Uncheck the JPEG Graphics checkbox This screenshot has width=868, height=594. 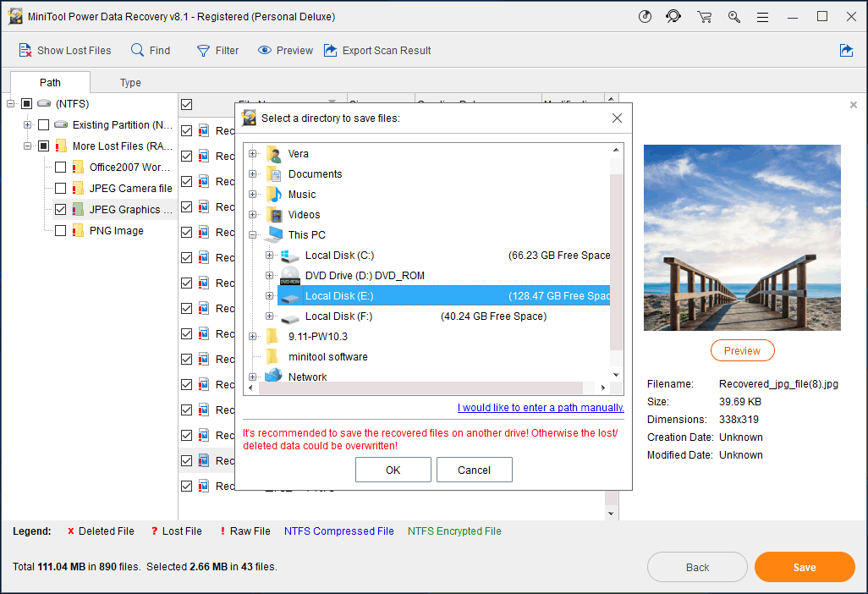[60, 209]
